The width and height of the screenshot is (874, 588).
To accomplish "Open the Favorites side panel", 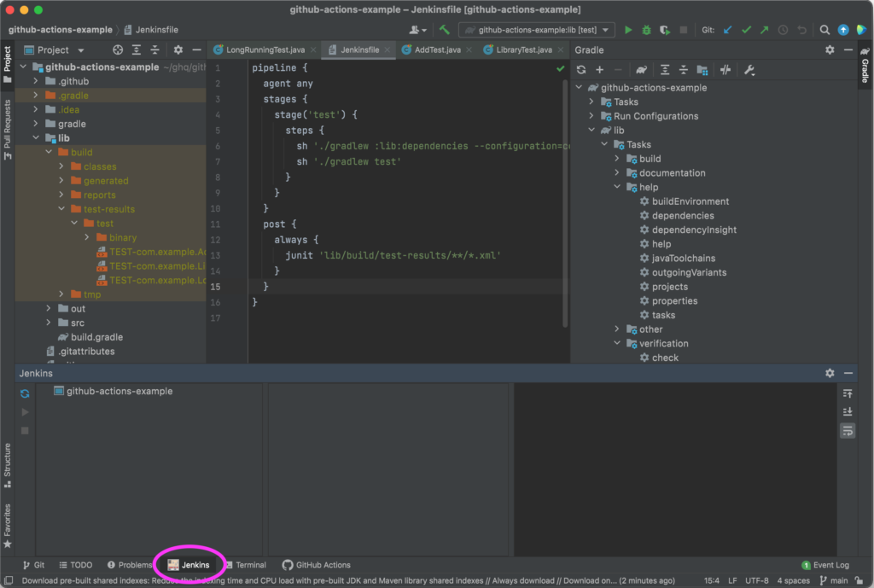I will click(x=7, y=527).
